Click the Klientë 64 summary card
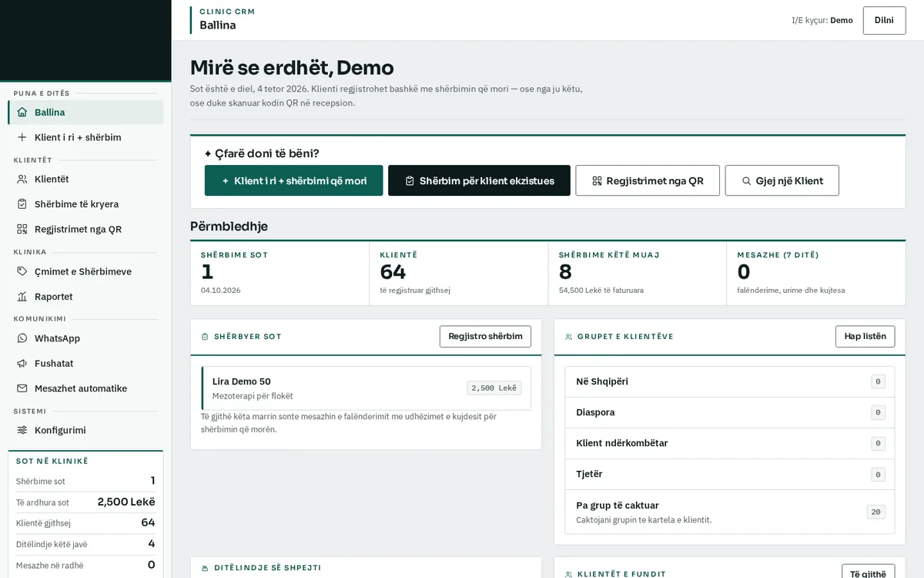This screenshot has height=578, width=924. pyautogui.click(x=459, y=274)
